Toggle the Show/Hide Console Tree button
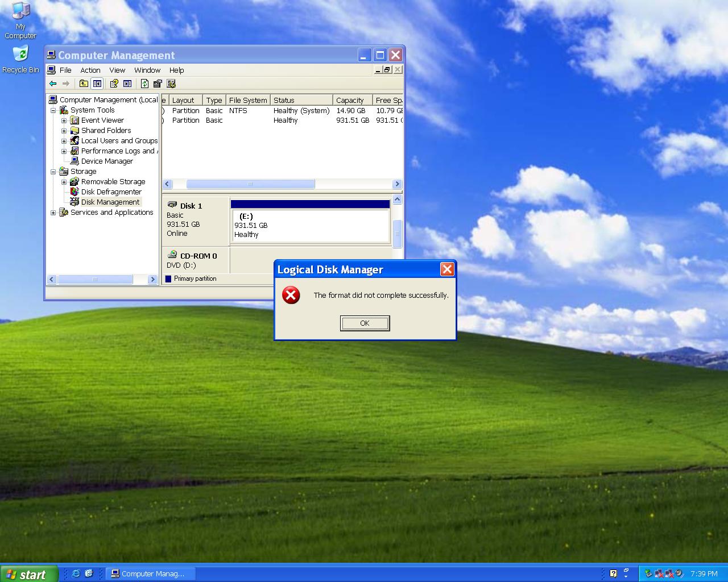Screen dimensions: 728x582 pos(97,84)
